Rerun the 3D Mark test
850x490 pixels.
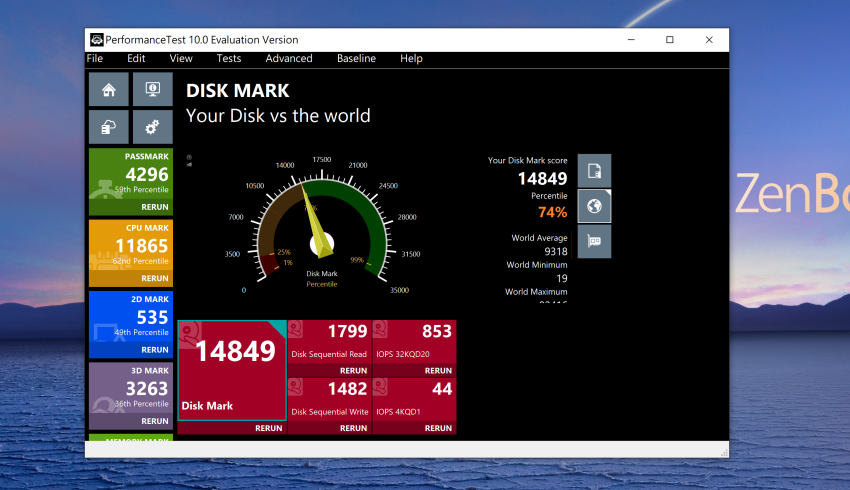(x=154, y=421)
